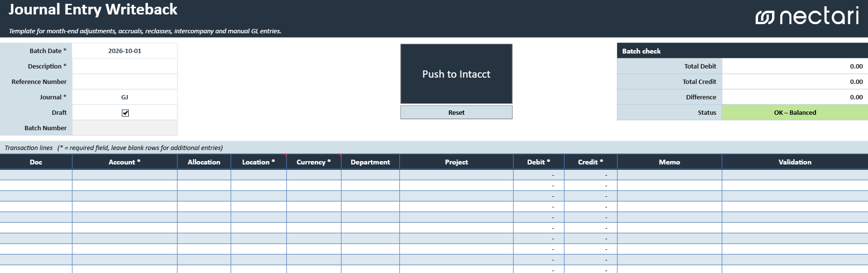Click the Project column header
This screenshot has height=273, width=868.
tap(456, 162)
